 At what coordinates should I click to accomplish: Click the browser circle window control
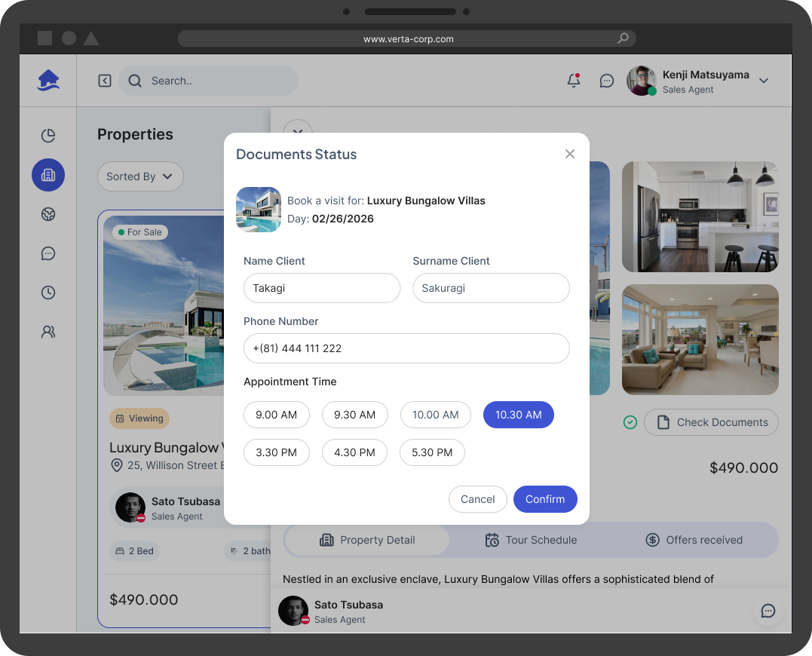point(69,38)
